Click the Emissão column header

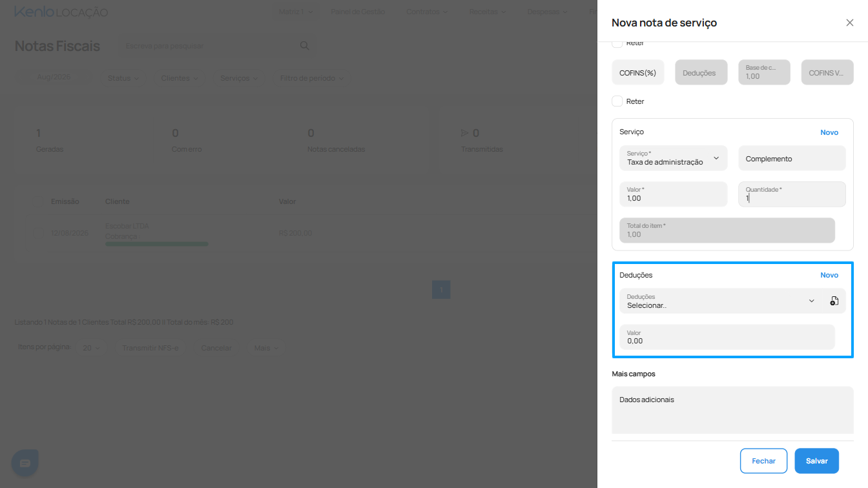(x=65, y=201)
